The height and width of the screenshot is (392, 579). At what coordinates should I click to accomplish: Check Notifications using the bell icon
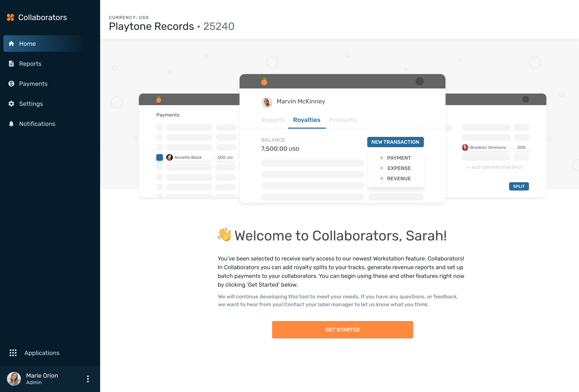tap(12, 124)
